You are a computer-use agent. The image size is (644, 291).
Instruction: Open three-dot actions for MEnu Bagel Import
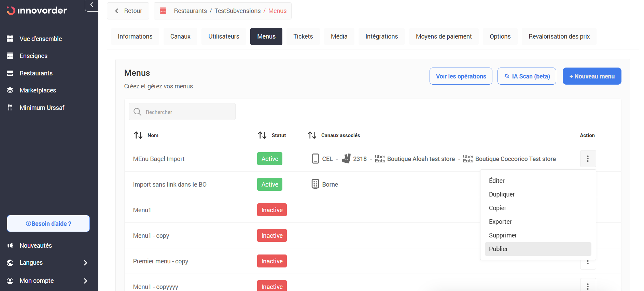(588, 159)
